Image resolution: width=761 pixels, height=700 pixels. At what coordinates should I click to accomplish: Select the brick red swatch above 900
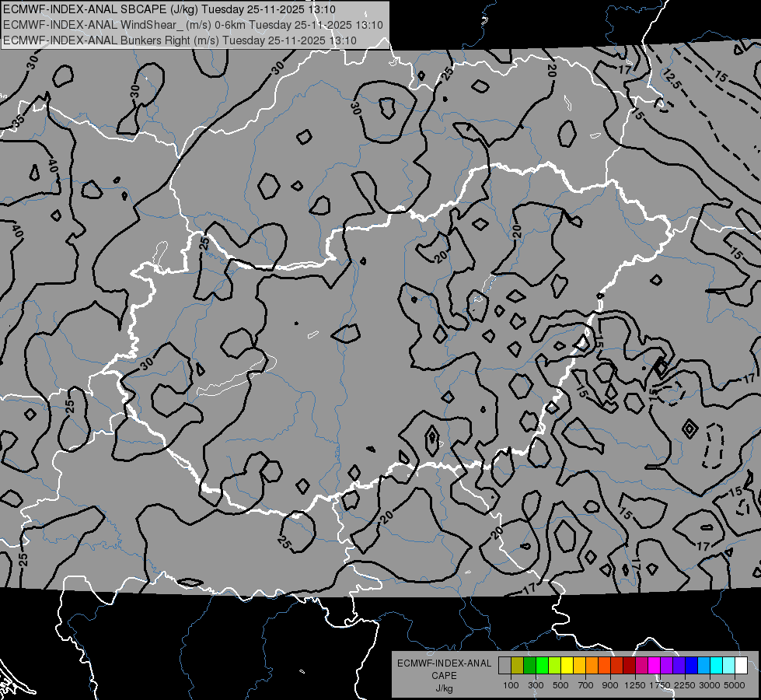[x=617, y=666]
